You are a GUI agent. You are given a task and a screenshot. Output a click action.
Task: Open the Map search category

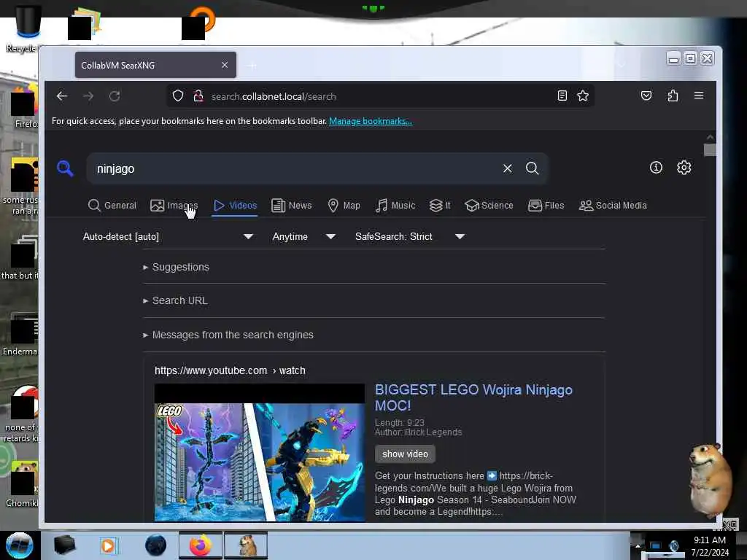coord(344,205)
